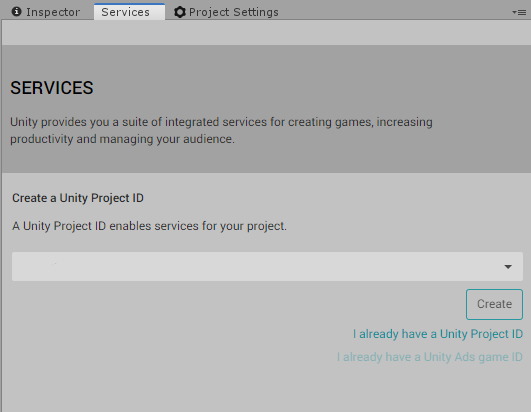Click the Create button

pos(494,304)
